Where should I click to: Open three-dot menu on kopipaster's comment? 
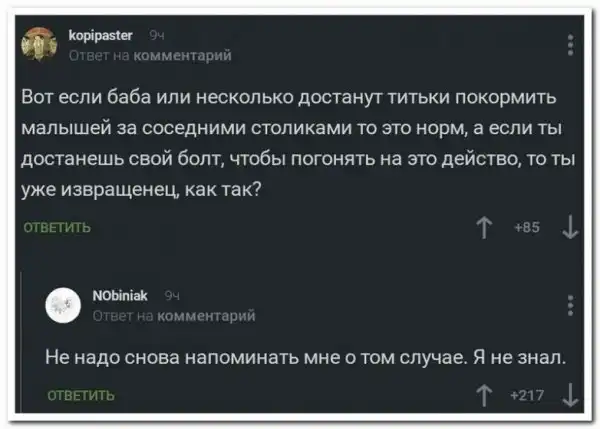click(x=570, y=46)
